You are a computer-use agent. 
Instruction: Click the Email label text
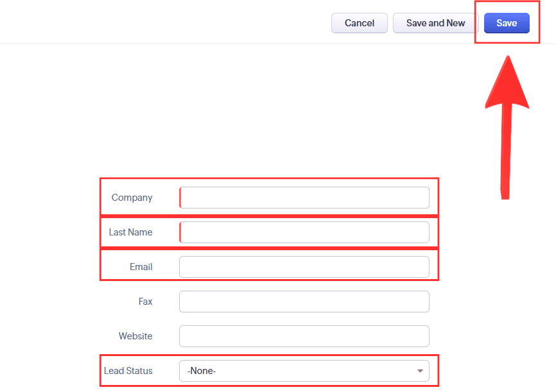point(141,267)
